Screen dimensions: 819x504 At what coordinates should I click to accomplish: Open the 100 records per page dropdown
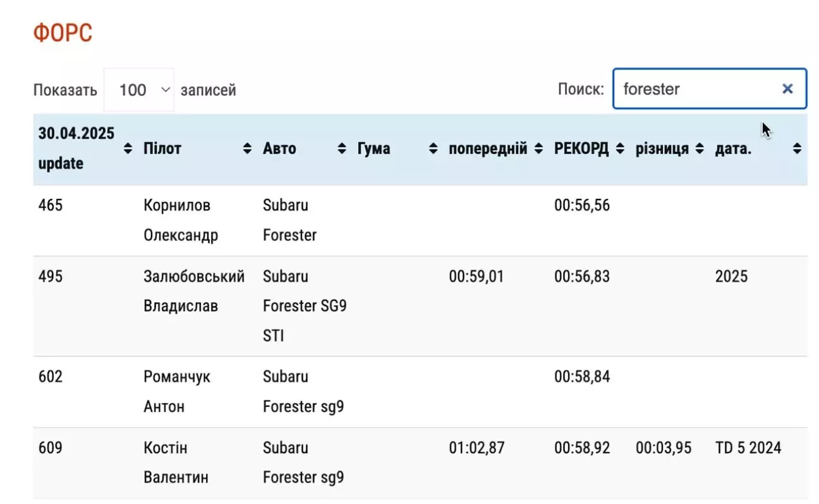tap(139, 90)
